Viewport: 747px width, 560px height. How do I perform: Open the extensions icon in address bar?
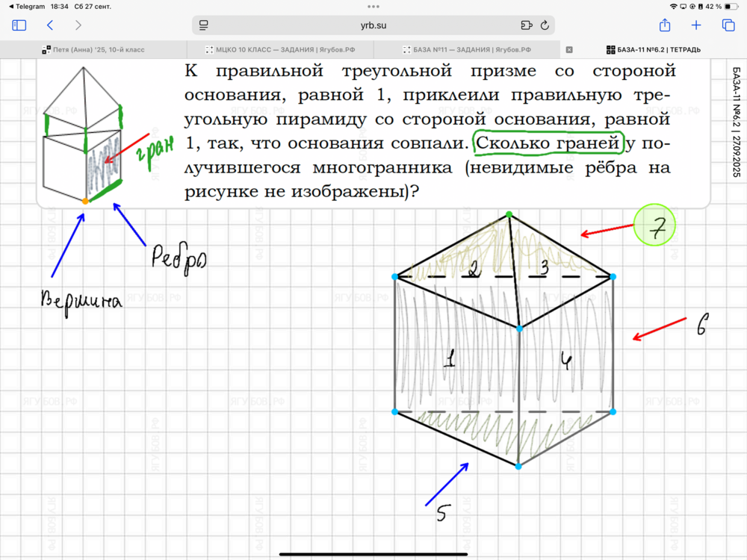tap(527, 25)
